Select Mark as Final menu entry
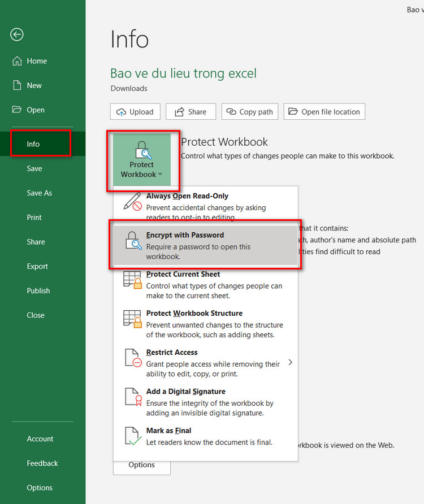The image size is (424, 504). point(206,436)
